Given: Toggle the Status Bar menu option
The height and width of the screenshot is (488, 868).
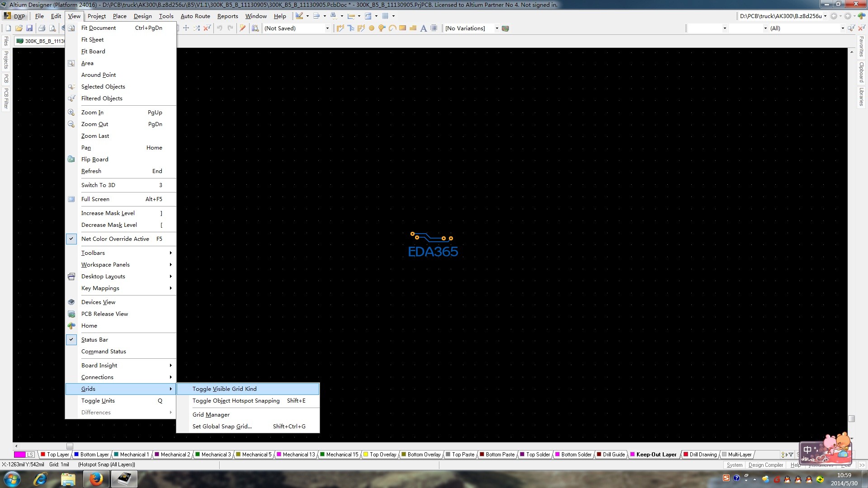Looking at the screenshot, I should (x=94, y=339).
